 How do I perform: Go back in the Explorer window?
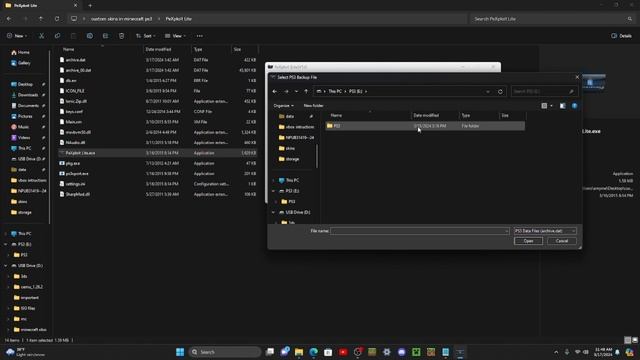pyautogui.click(x=9, y=19)
